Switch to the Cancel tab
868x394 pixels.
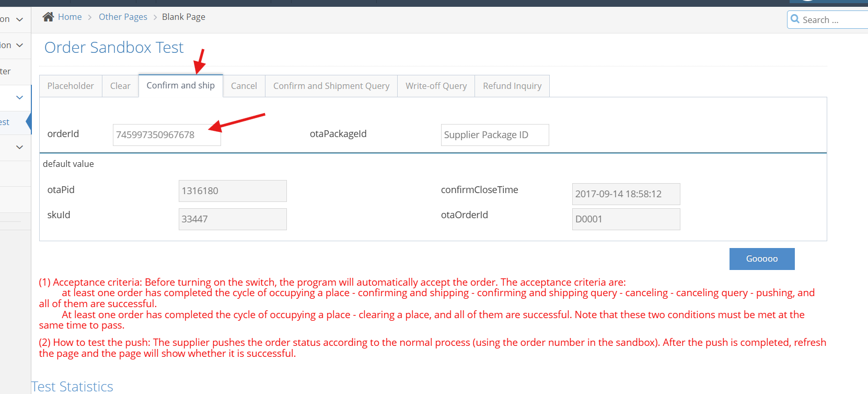(x=244, y=86)
